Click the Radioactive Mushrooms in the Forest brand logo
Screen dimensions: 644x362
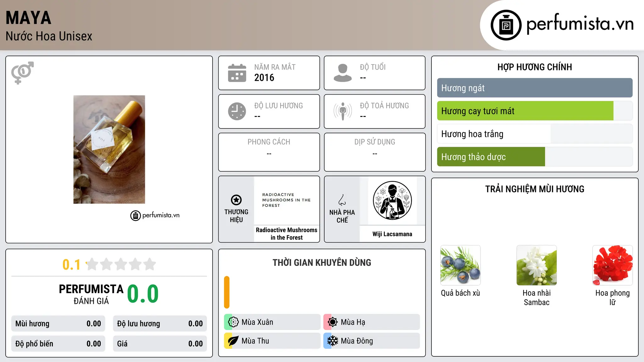pos(286,200)
